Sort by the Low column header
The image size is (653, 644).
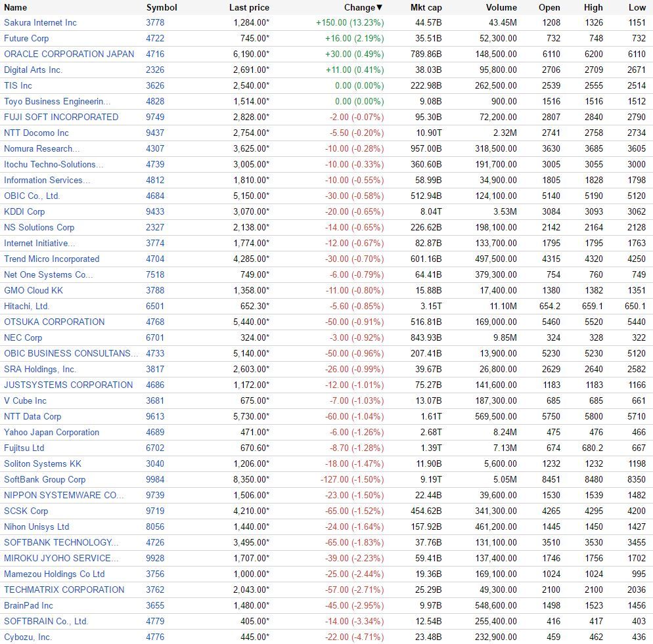tap(637, 7)
